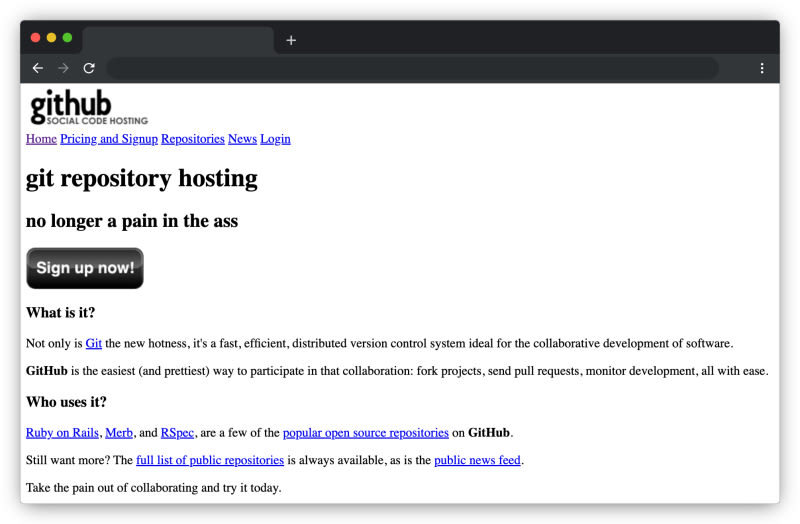This screenshot has width=800, height=524.
Task: Click the 'Who uses it?' heading
Action: click(x=66, y=402)
